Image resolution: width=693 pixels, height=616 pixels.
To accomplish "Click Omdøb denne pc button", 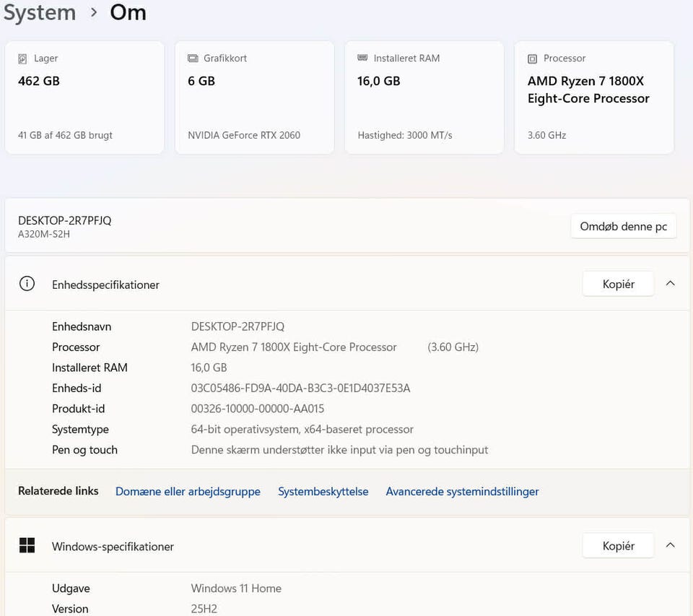I will pyautogui.click(x=623, y=227).
